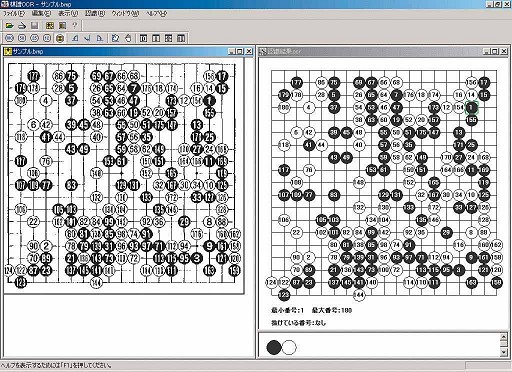
Task: Click the open folder toolbar icon
Action: point(9,26)
